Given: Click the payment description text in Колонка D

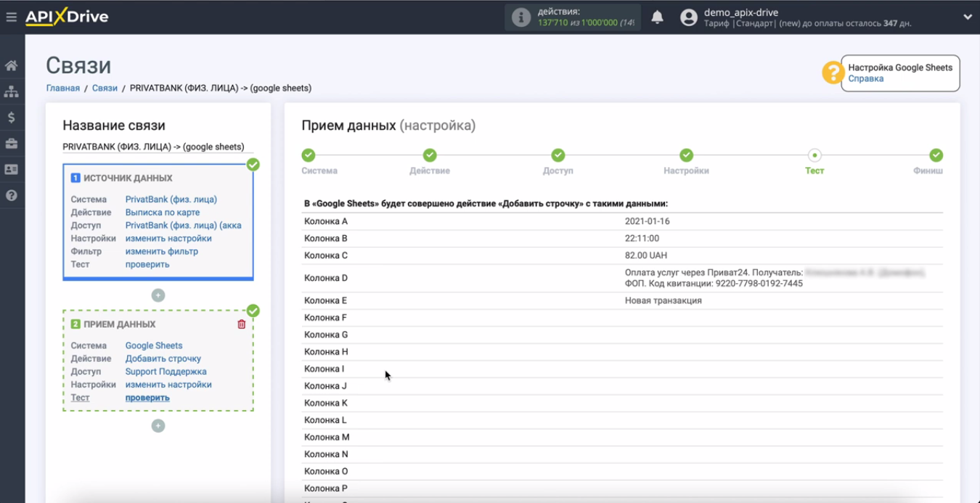Looking at the screenshot, I should coord(775,278).
